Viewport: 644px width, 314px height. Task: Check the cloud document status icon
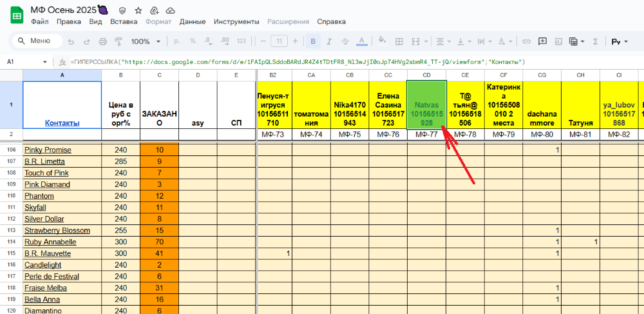tap(170, 11)
